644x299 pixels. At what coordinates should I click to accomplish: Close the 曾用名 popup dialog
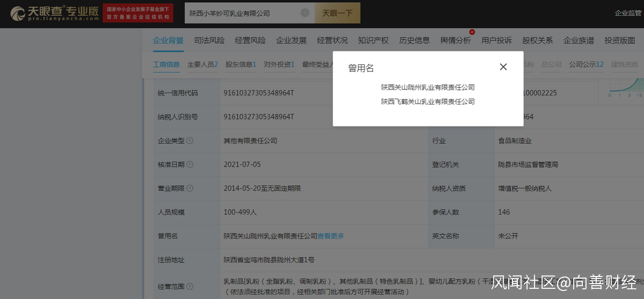point(503,67)
